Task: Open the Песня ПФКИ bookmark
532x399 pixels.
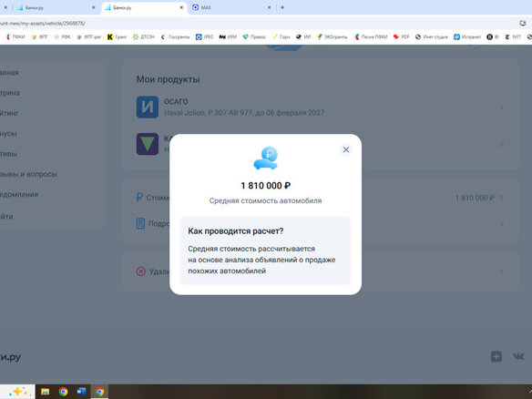Action: pos(371,36)
